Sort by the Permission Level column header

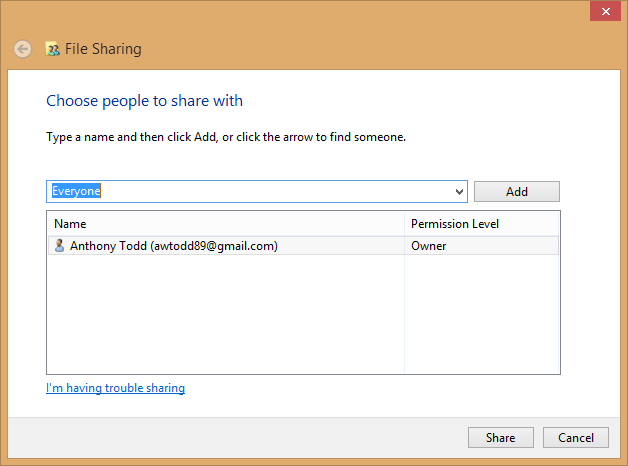[x=482, y=224]
